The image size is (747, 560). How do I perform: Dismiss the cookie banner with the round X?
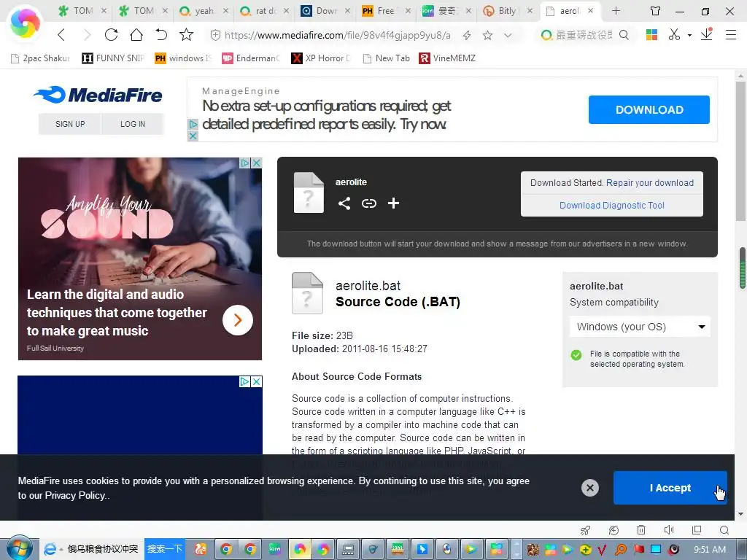(589, 488)
